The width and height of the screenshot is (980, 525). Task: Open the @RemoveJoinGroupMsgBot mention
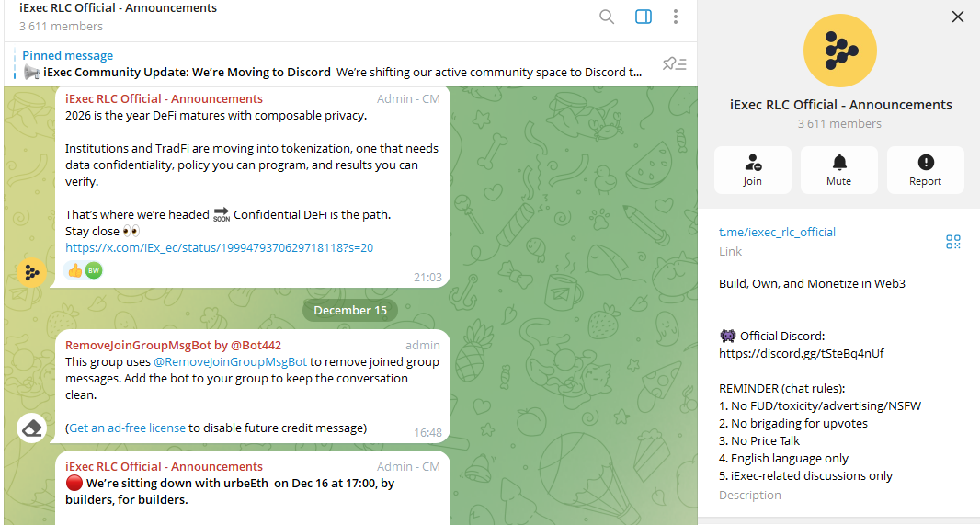pos(229,362)
